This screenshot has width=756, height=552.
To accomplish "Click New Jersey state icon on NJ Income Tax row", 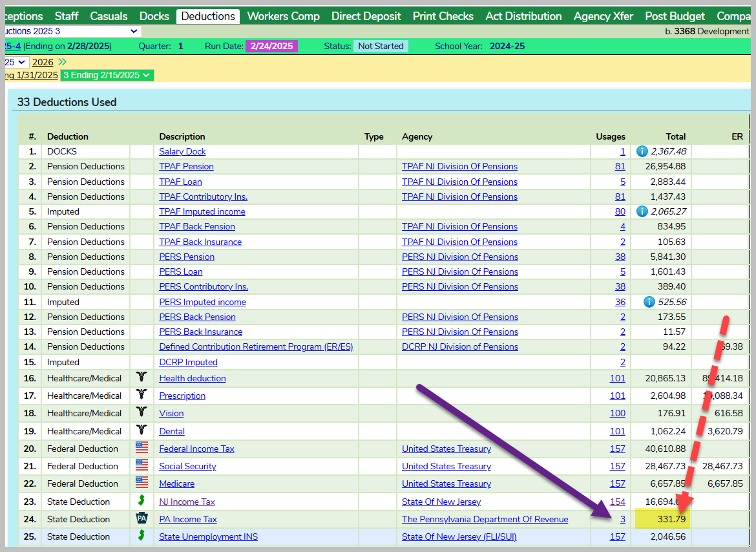I will (x=142, y=500).
